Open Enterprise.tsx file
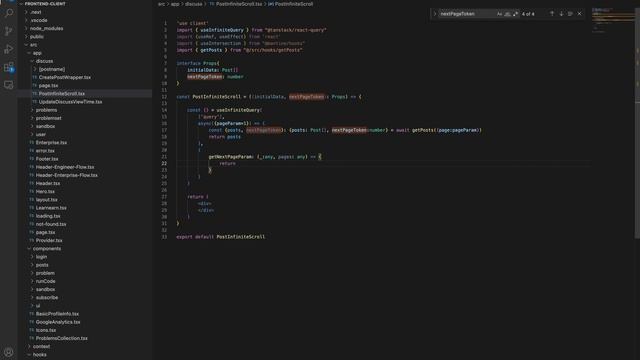 (51, 143)
